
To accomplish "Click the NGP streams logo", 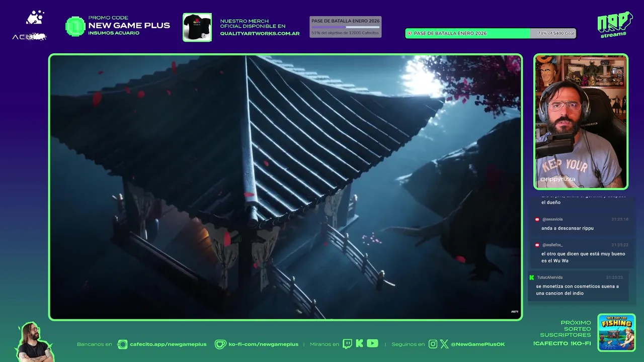I will click(615, 25).
